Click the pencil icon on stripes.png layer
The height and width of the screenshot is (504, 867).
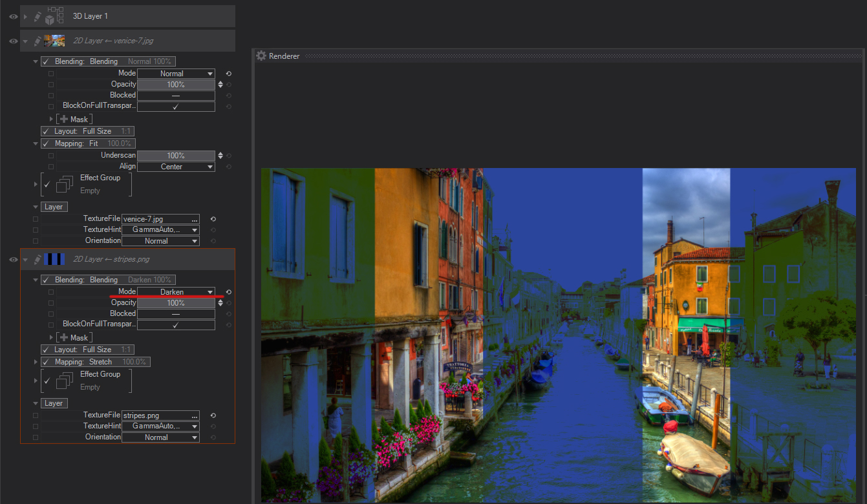[x=37, y=259]
